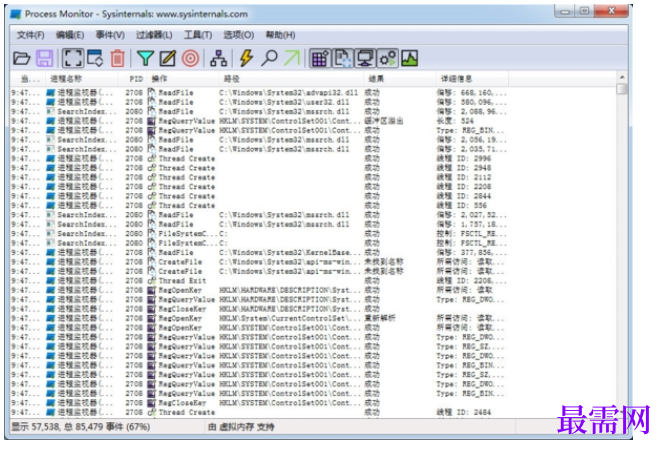669x451 pixels.
Task: Select the row with path user32.dll
Action: click(259, 102)
